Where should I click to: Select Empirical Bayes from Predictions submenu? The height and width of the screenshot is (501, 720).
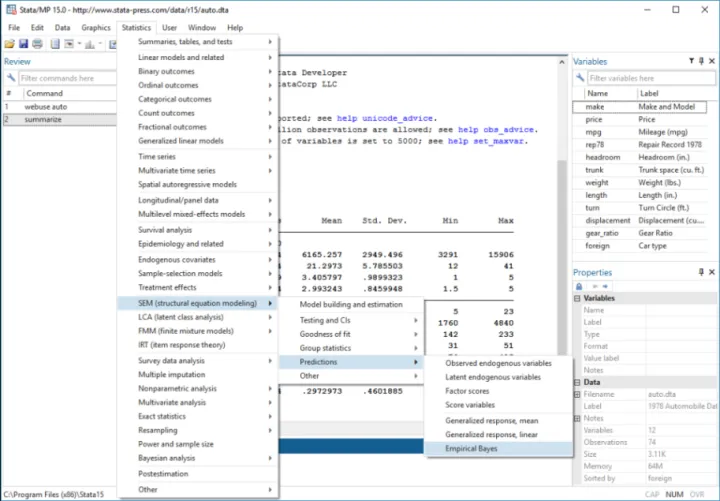point(471,449)
